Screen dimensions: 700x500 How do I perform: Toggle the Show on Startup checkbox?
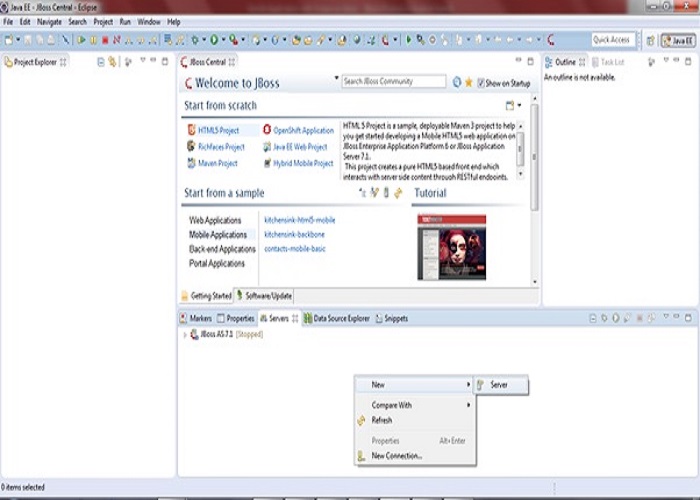[x=481, y=83]
